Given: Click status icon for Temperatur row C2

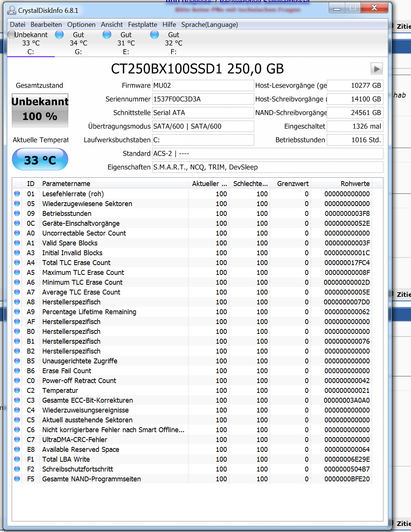Looking at the screenshot, I should [17, 390].
